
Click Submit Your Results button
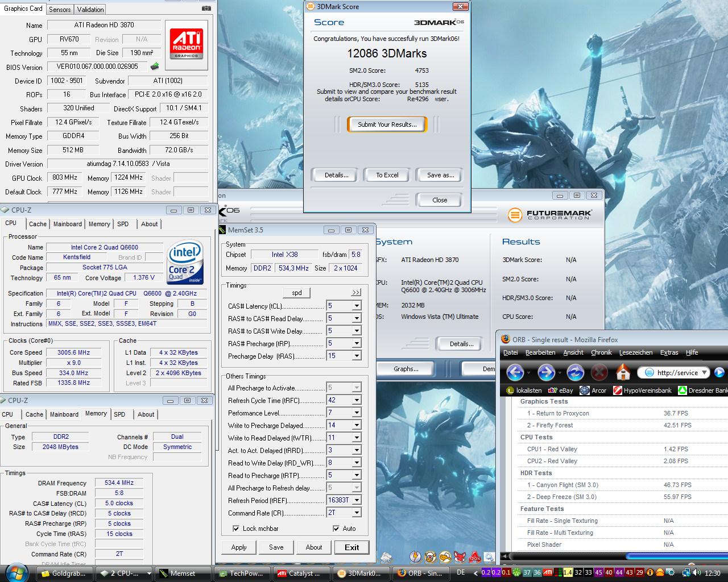click(x=387, y=124)
